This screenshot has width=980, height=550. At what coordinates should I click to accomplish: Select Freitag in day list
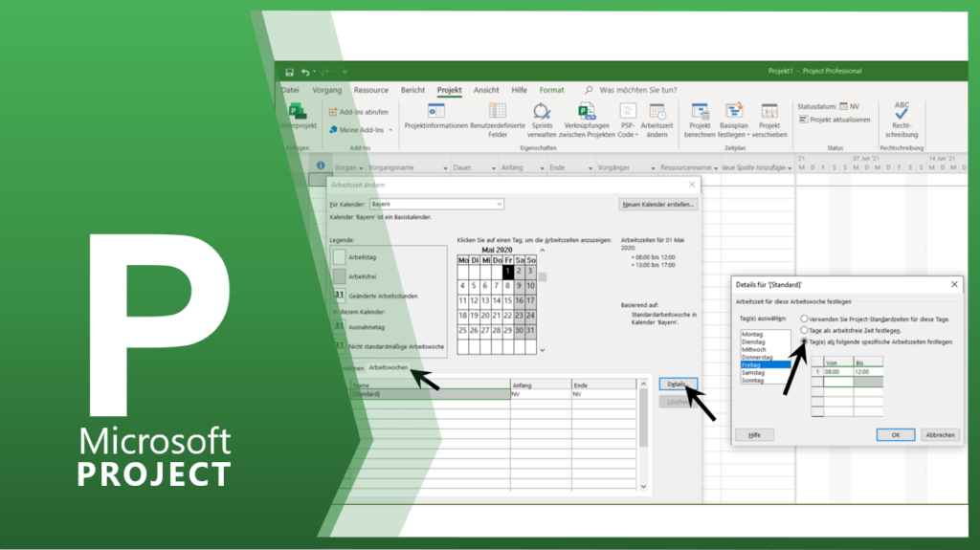(766, 365)
